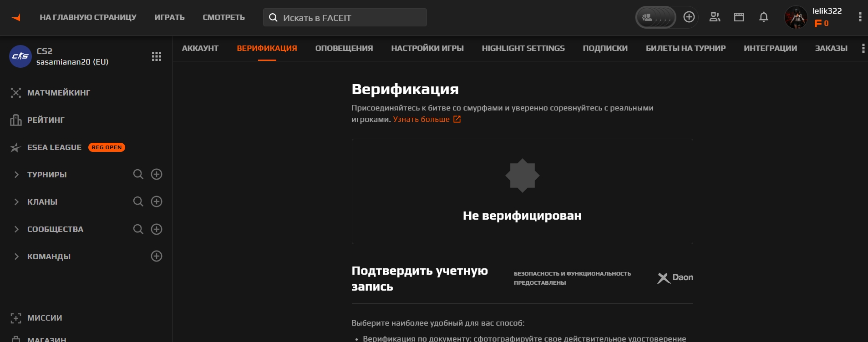The height and width of the screenshot is (342, 868).
Task: Select the Верификация tab
Action: click(267, 48)
